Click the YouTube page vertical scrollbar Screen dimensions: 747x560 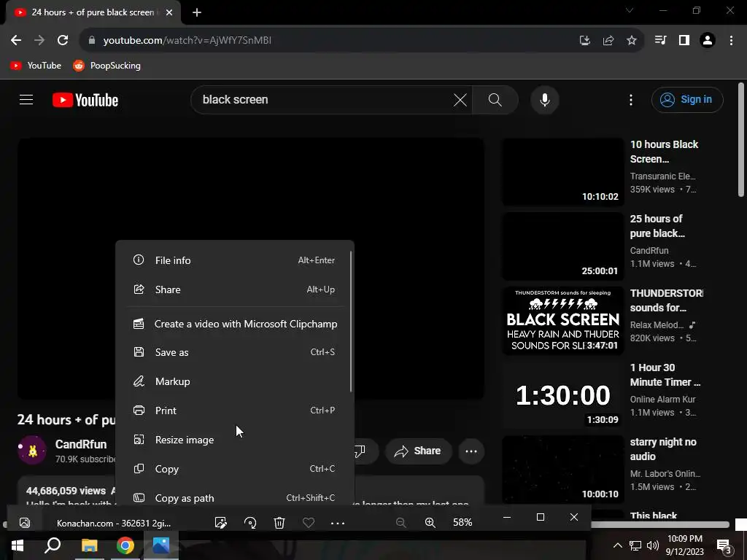coord(741,140)
